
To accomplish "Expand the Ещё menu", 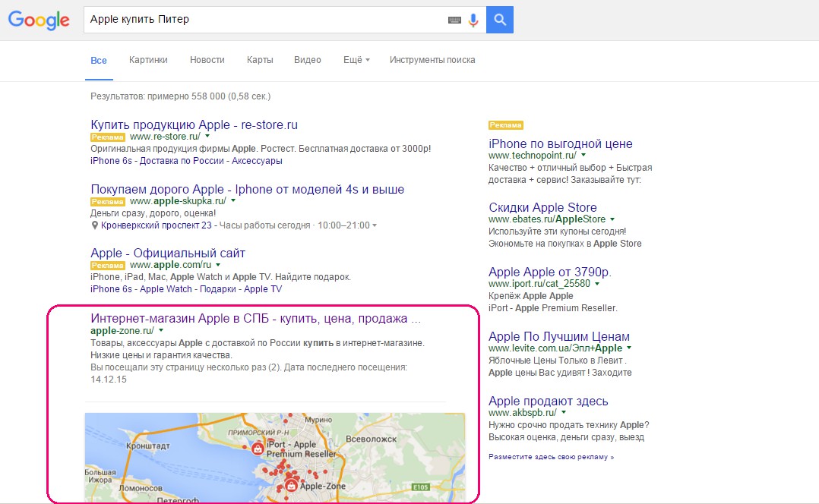I will click(x=356, y=60).
